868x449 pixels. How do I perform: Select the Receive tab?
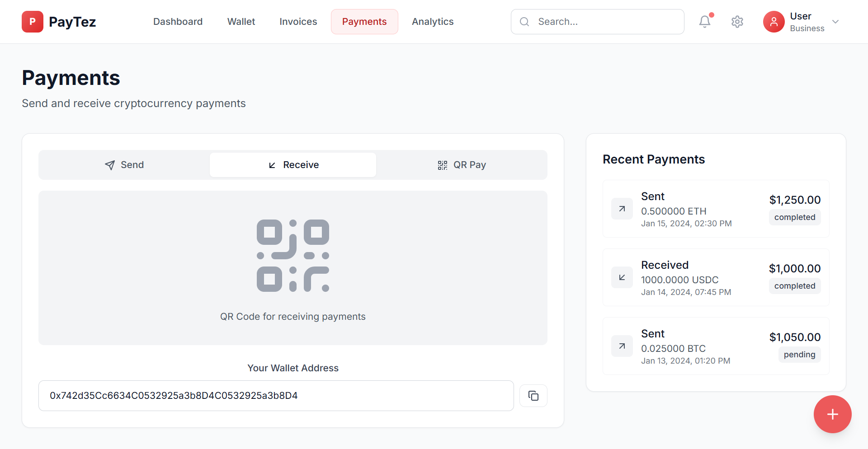(x=293, y=165)
